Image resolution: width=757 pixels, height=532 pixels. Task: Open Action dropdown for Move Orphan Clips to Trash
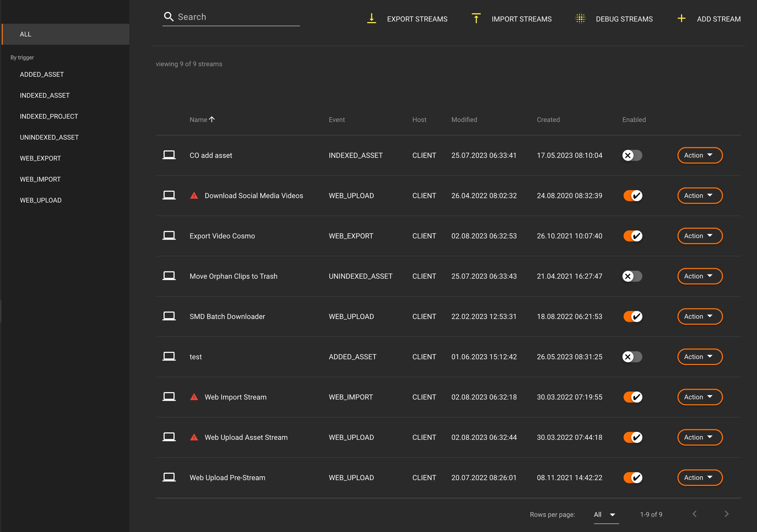(x=699, y=276)
